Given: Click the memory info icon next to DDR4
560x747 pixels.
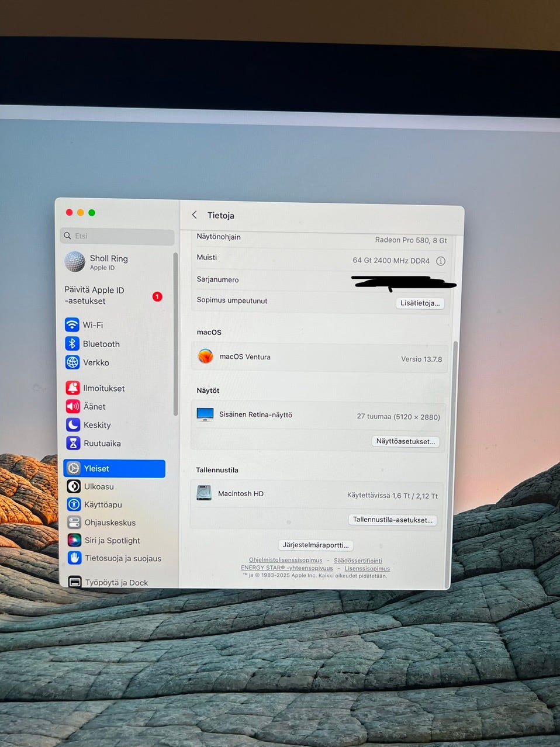Looking at the screenshot, I should click(441, 261).
